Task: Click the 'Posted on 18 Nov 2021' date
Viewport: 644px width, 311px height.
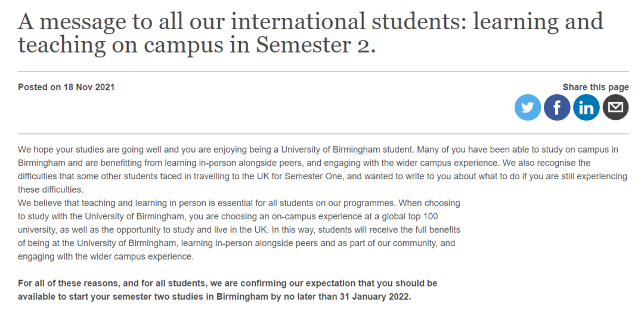Action: (x=66, y=87)
